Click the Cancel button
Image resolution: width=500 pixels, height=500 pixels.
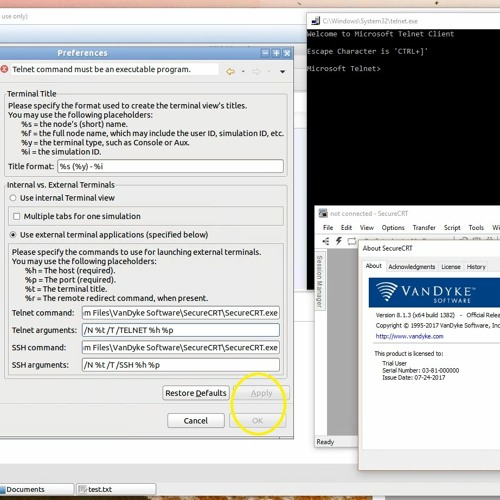click(196, 421)
